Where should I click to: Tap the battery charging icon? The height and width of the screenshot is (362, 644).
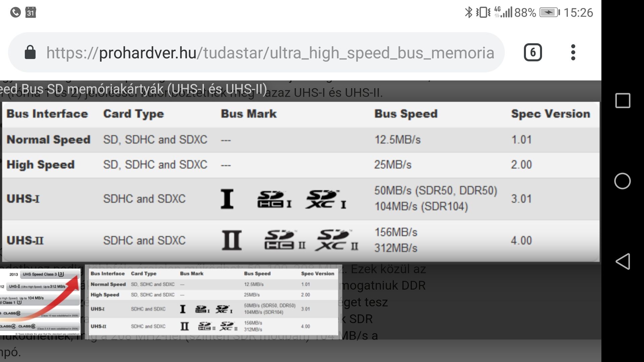click(549, 12)
